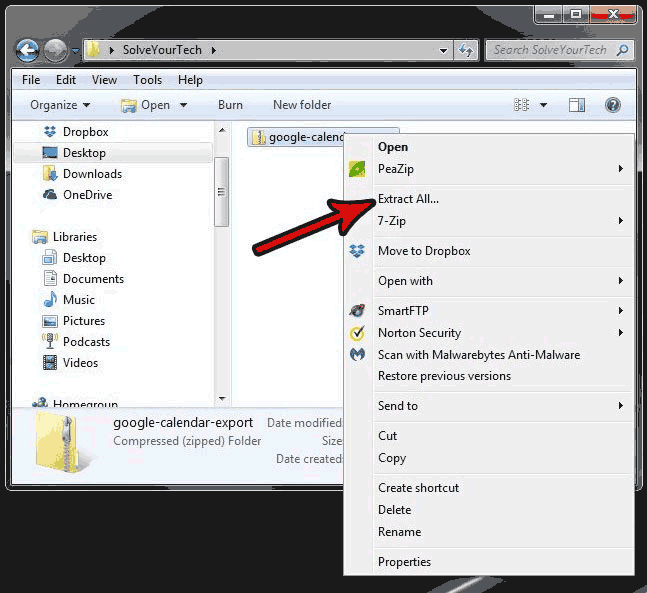The height and width of the screenshot is (593, 647).
Task: Click the Back navigation arrow button
Action: (27, 51)
